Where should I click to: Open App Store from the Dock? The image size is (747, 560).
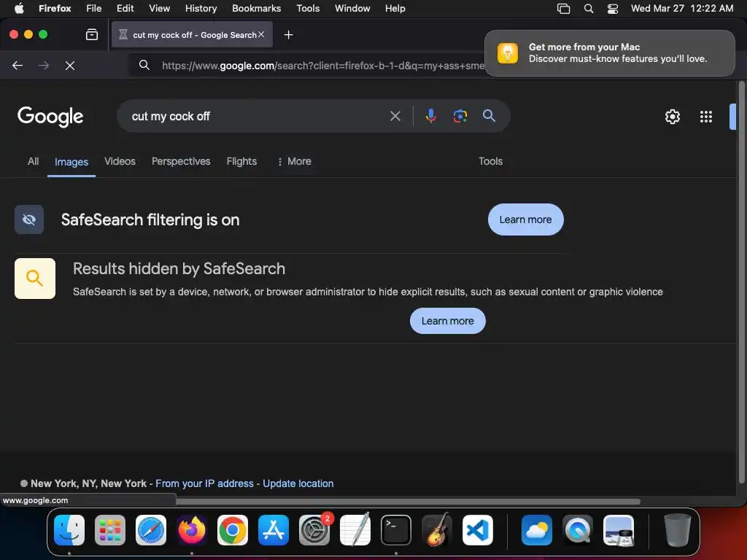[274, 530]
